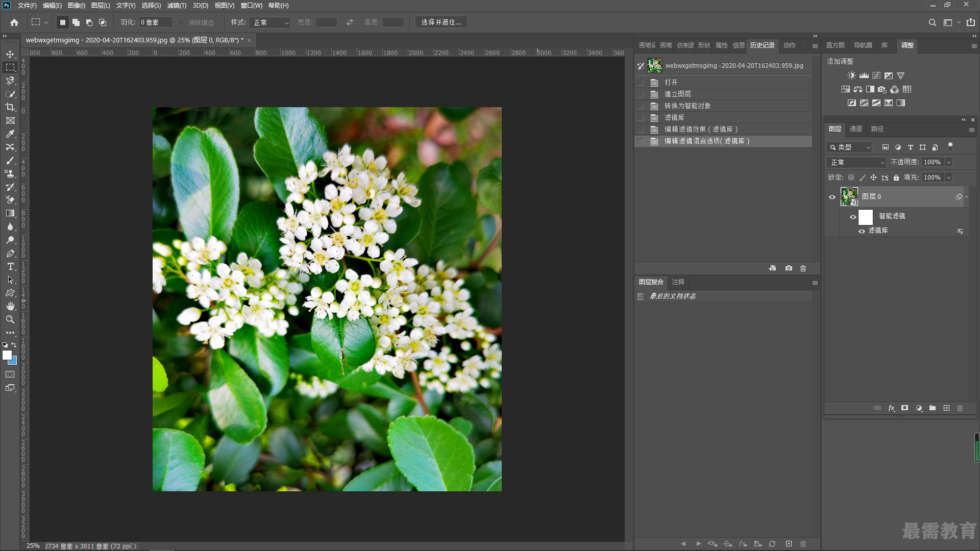Screen dimensions: 980x551
Task: Click the 图层 0 layer thumbnail
Action: tap(849, 197)
